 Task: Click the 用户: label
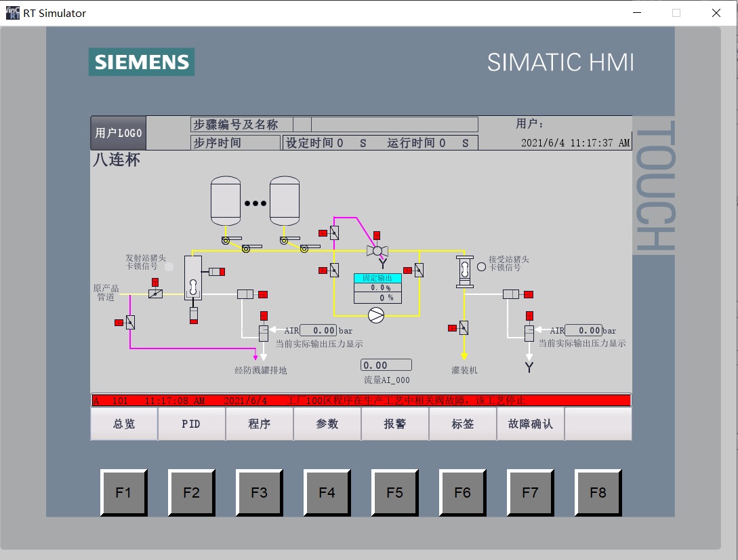pyautogui.click(x=529, y=124)
